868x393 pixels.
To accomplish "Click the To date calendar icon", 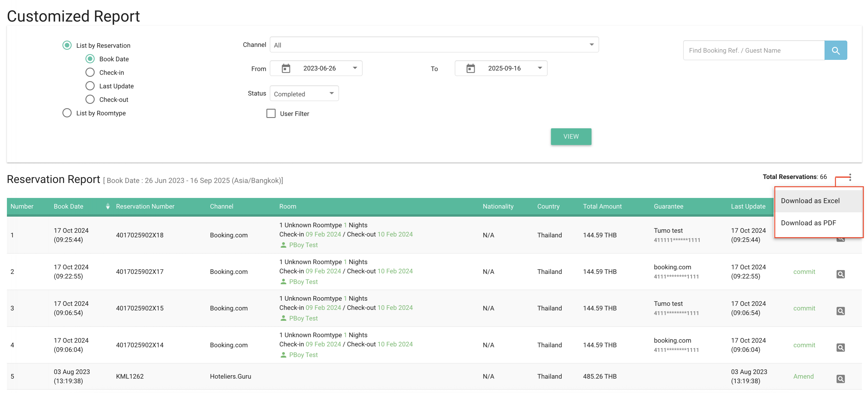I will tap(471, 68).
